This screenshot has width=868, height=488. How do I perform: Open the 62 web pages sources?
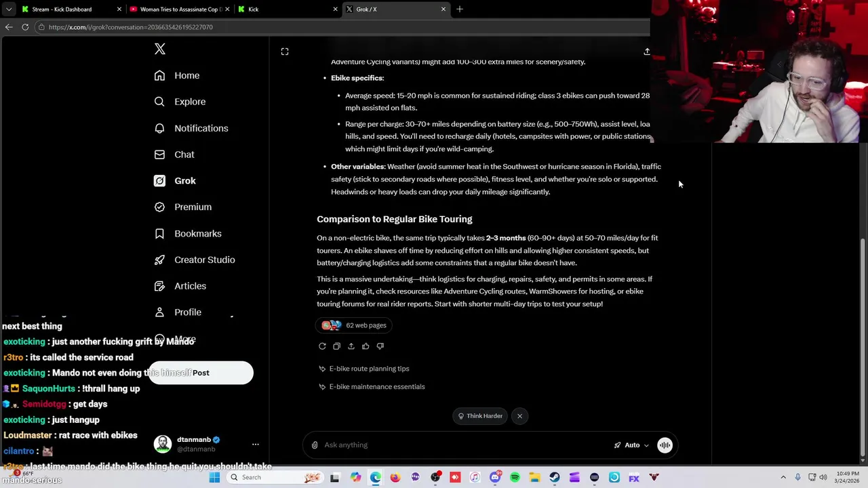pyautogui.click(x=354, y=325)
